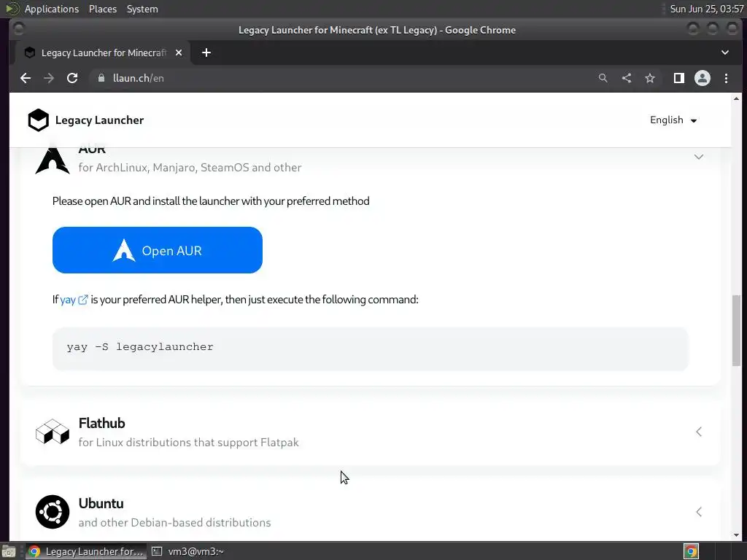
Task: Select the Legacy Launcher for Minecraft tab
Action: tap(104, 52)
